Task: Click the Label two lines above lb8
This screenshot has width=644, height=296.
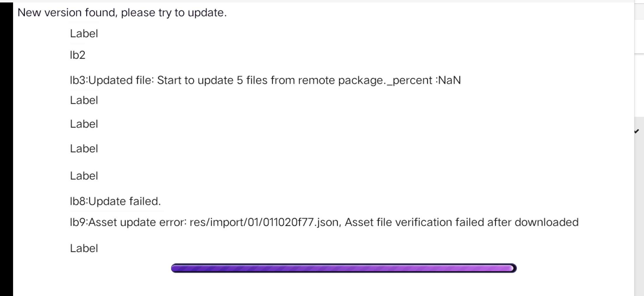Action: (84, 149)
